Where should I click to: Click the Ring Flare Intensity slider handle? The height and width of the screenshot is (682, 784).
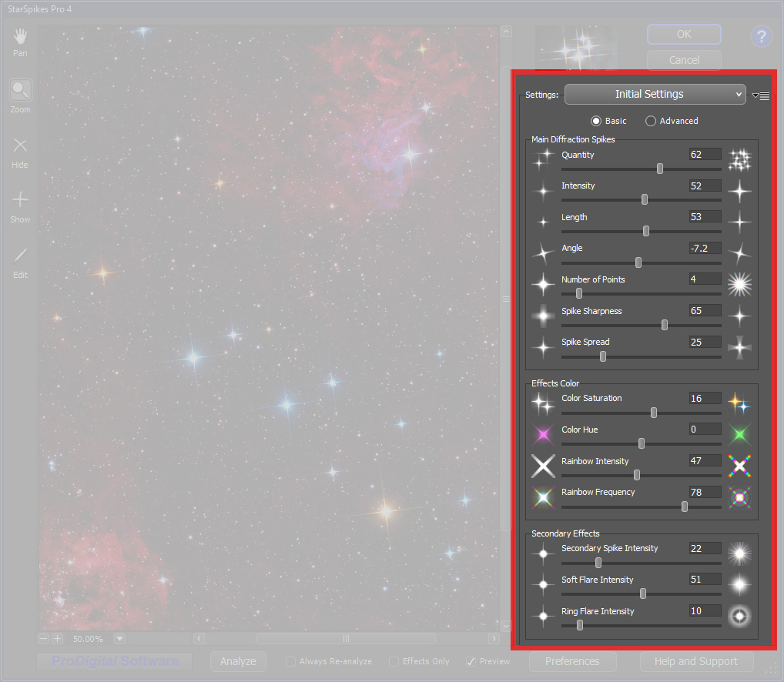[579, 625]
